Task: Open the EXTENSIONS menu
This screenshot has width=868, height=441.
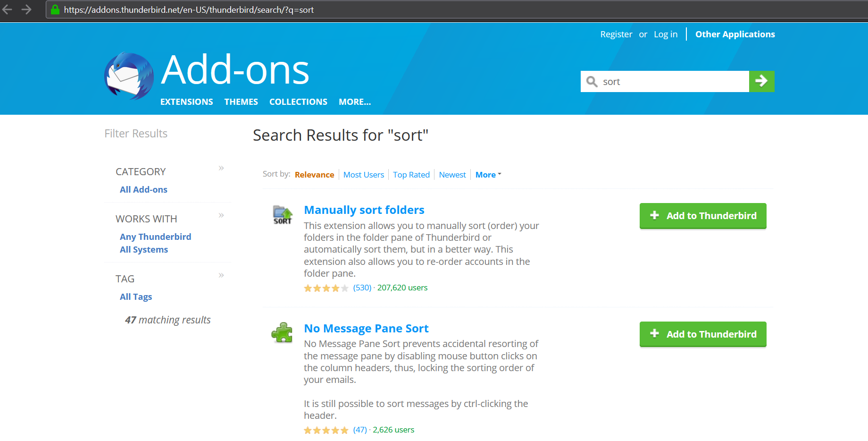Action: [x=187, y=102]
